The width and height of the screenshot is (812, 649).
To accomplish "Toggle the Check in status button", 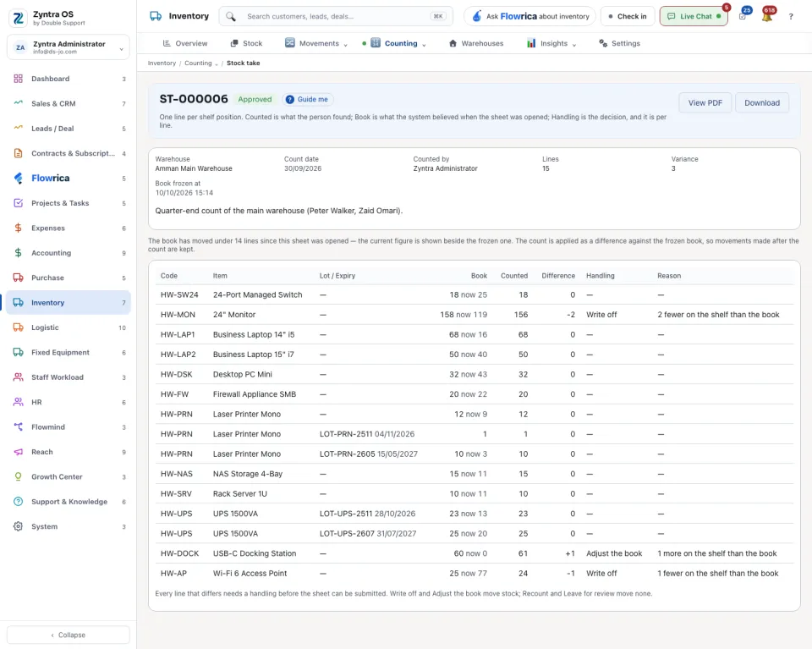I will [x=627, y=17].
